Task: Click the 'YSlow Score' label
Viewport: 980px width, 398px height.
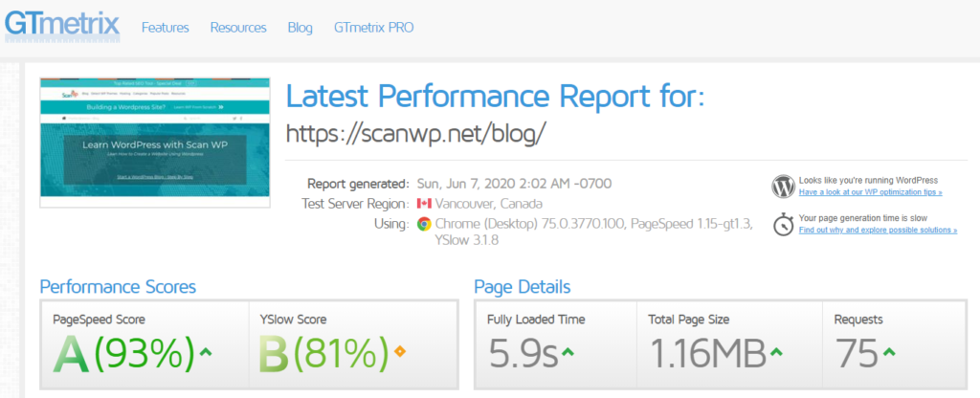Action: 293,320
